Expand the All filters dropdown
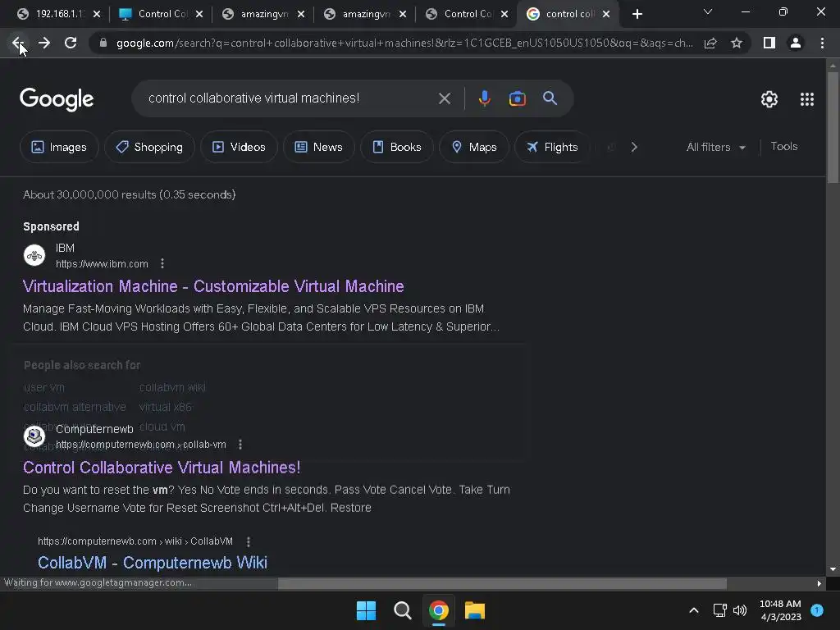The height and width of the screenshot is (630, 840). coord(715,147)
